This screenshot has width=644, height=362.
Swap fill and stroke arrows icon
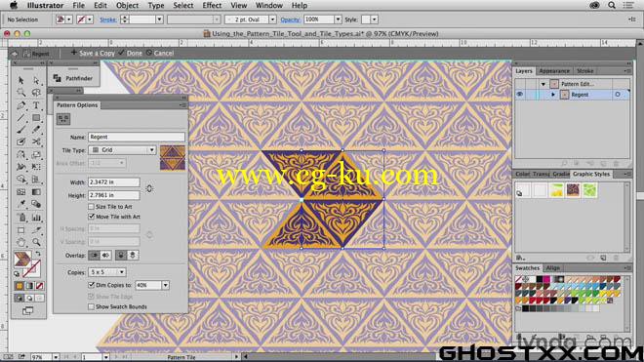point(38,254)
